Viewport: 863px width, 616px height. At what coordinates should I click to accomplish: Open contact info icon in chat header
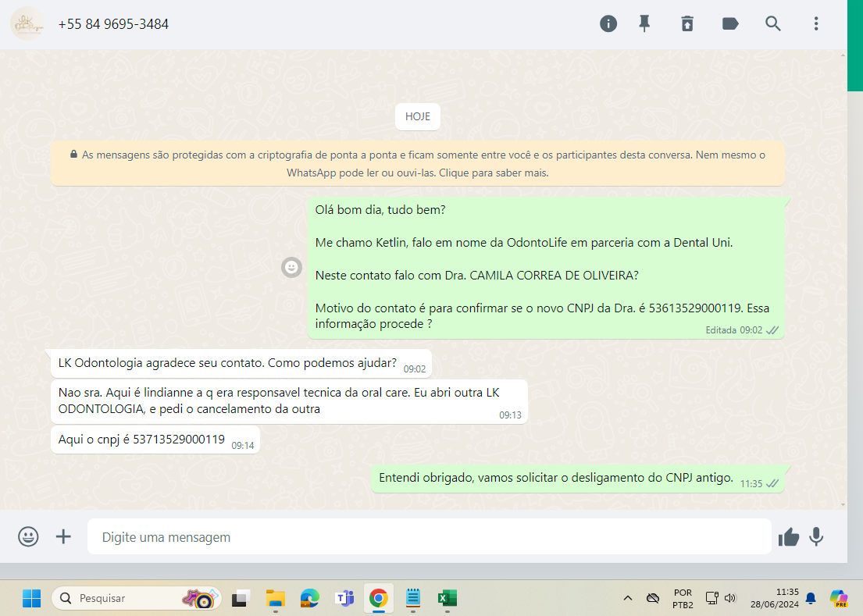tap(608, 23)
